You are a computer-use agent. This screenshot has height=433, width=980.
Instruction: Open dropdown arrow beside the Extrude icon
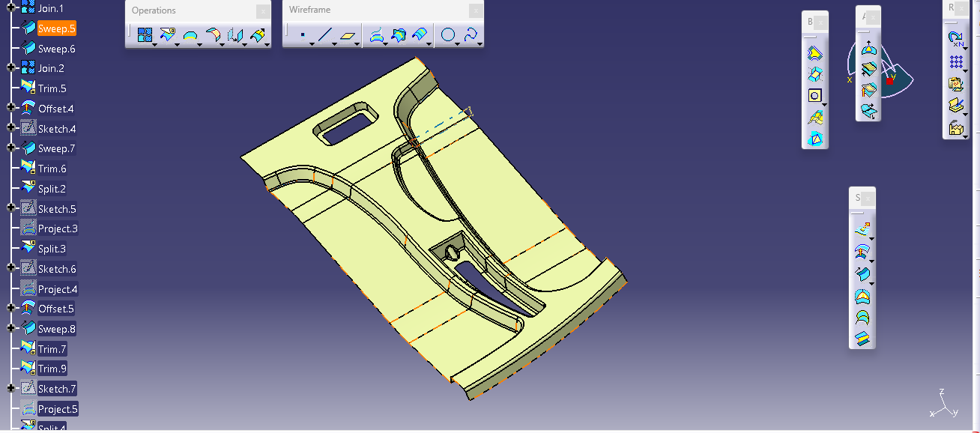pos(871,240)
